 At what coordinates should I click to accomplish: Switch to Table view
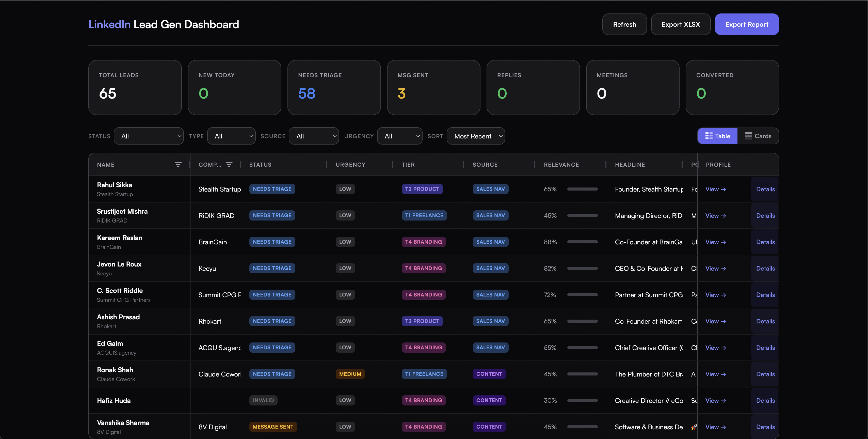(717, 136)
